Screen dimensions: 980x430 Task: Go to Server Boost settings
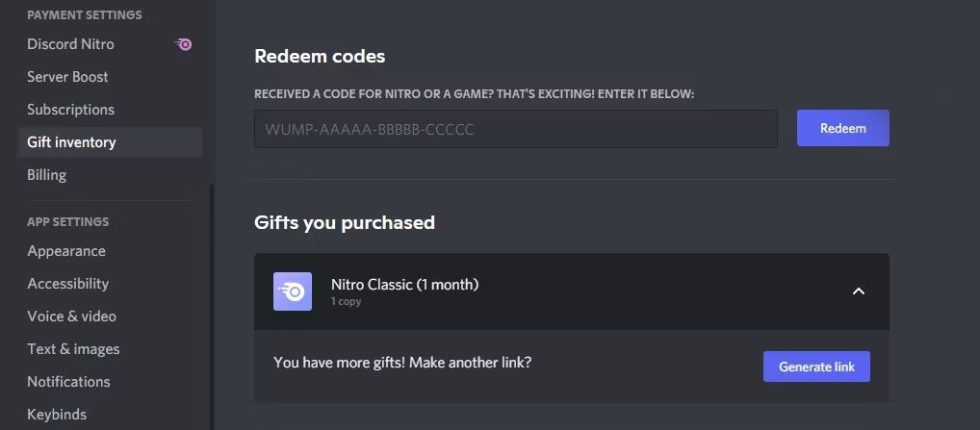(x=67, y=77)
